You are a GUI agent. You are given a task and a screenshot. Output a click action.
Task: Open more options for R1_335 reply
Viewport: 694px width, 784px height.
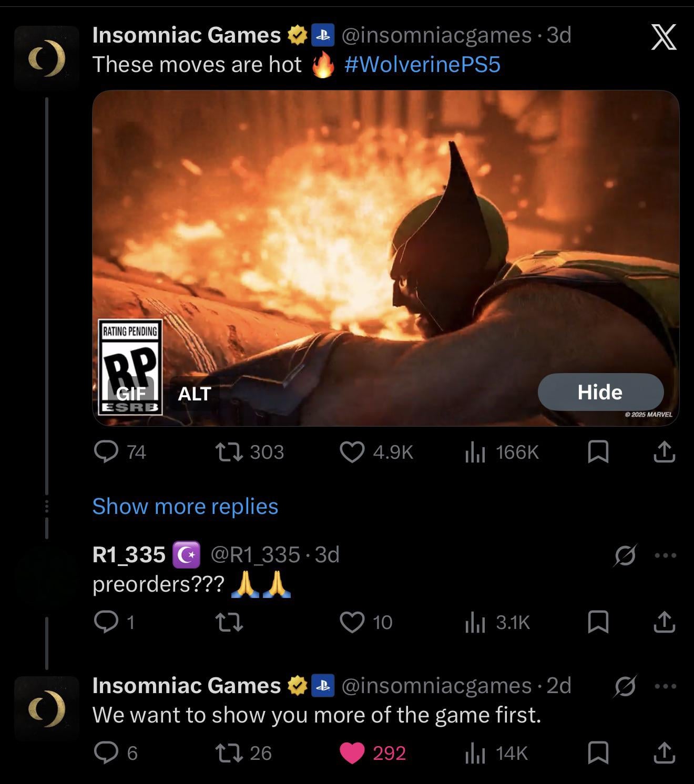coord(666,555)
